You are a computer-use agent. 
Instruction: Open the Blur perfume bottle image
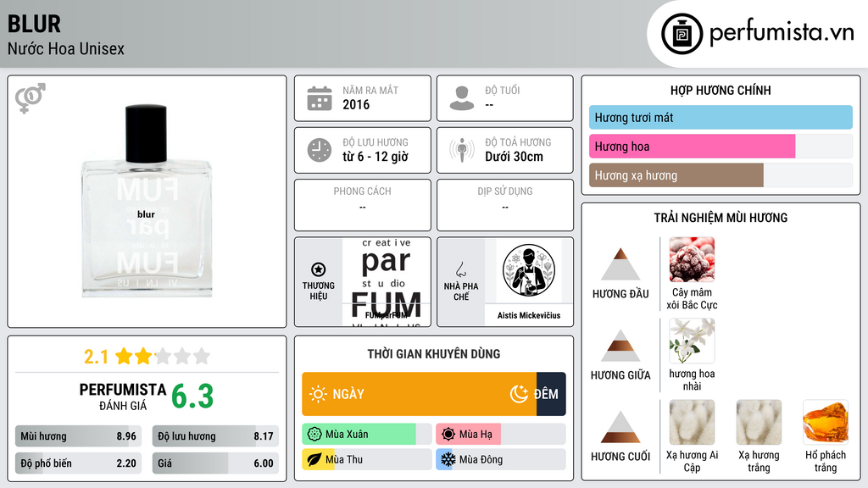pos(147,201)
